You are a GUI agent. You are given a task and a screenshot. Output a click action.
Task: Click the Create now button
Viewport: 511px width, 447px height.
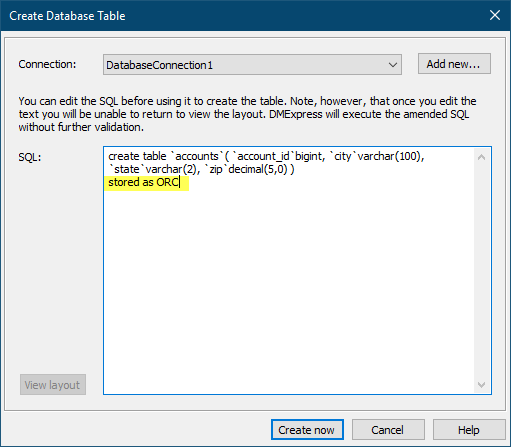coord(307,430)
